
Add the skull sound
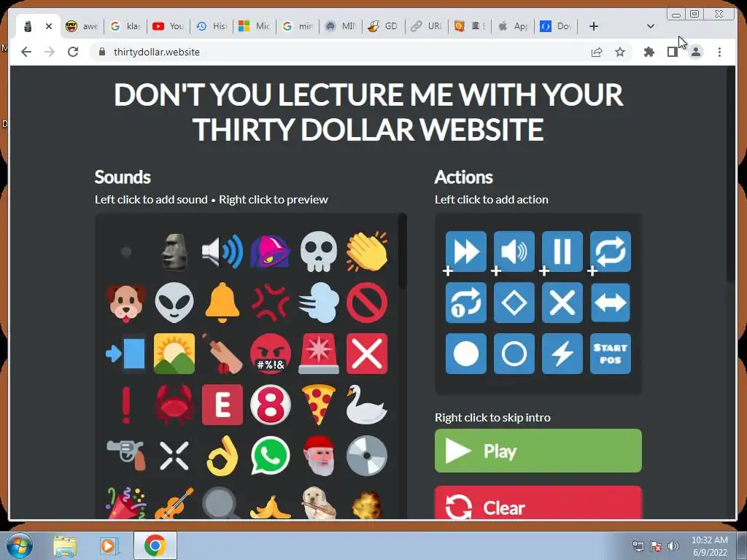coord(319,252)
